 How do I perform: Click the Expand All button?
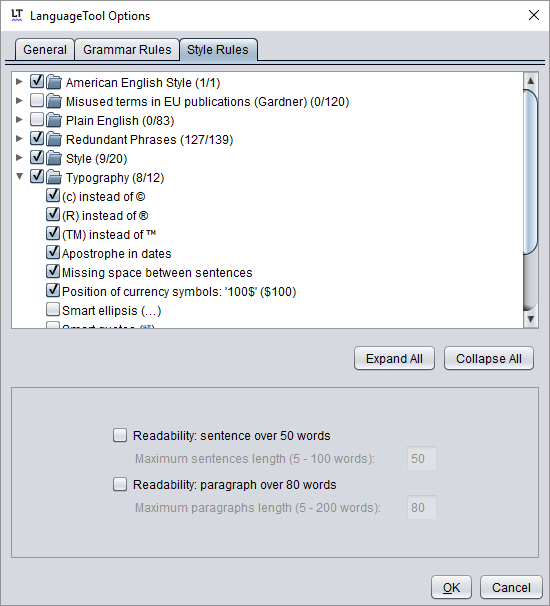[394, 359]
